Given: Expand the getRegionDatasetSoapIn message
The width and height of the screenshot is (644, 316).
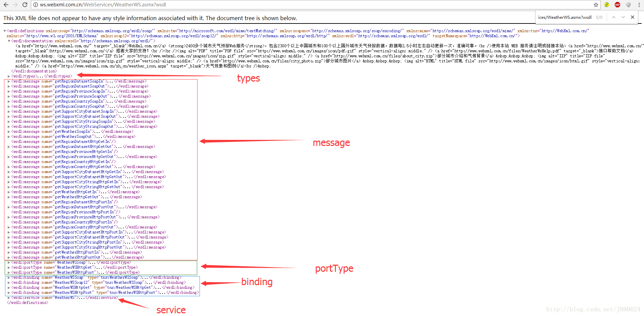Looking at the screenshot, I should (9, 81).
